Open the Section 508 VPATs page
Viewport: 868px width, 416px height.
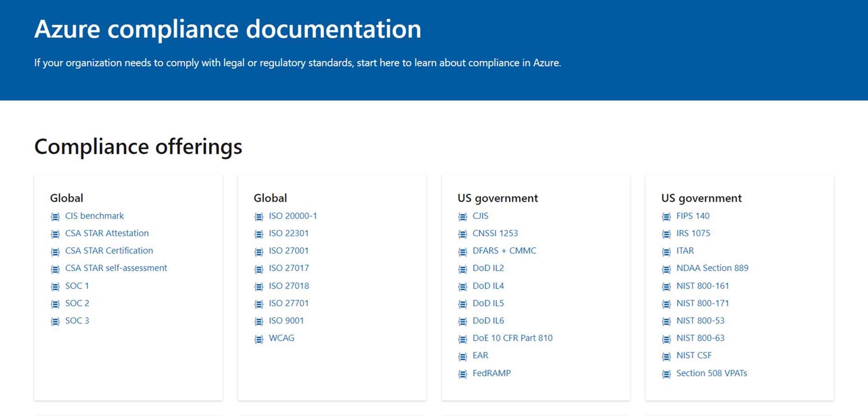(712, 373)
